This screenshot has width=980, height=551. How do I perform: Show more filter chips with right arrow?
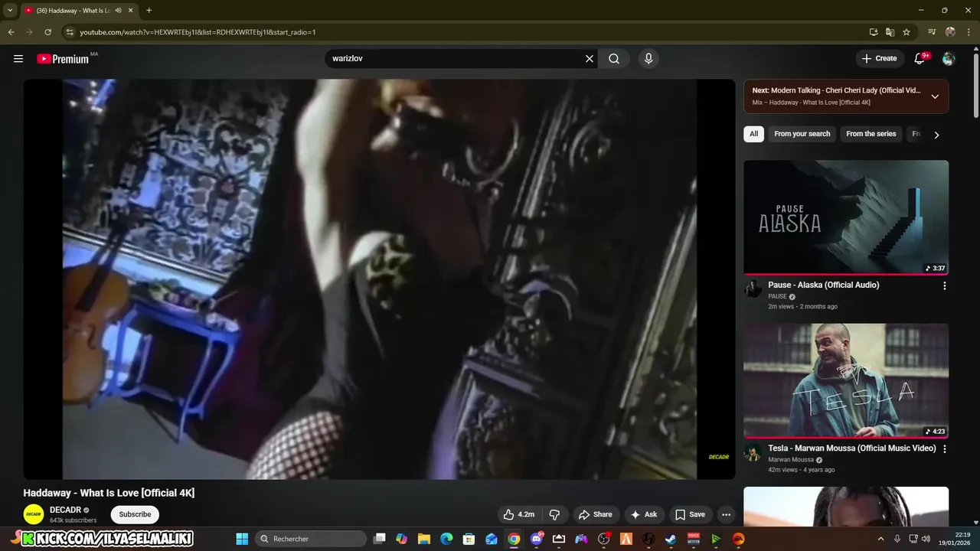click(x=936, y=135)
